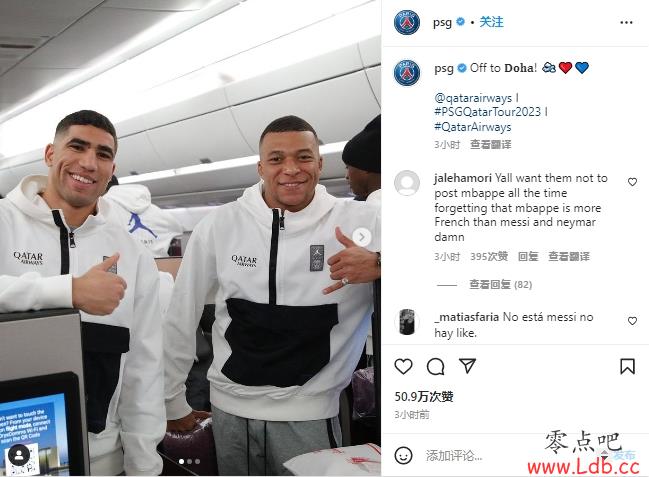This screenshot has width=649, height=477.
Task: Share post with paper plane icon
Action: (467, 366)
